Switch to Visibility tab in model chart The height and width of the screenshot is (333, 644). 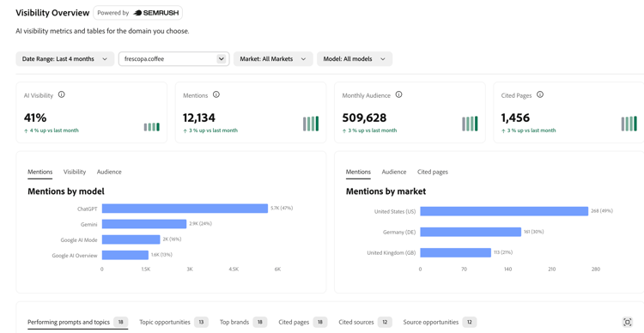(75, 172)
